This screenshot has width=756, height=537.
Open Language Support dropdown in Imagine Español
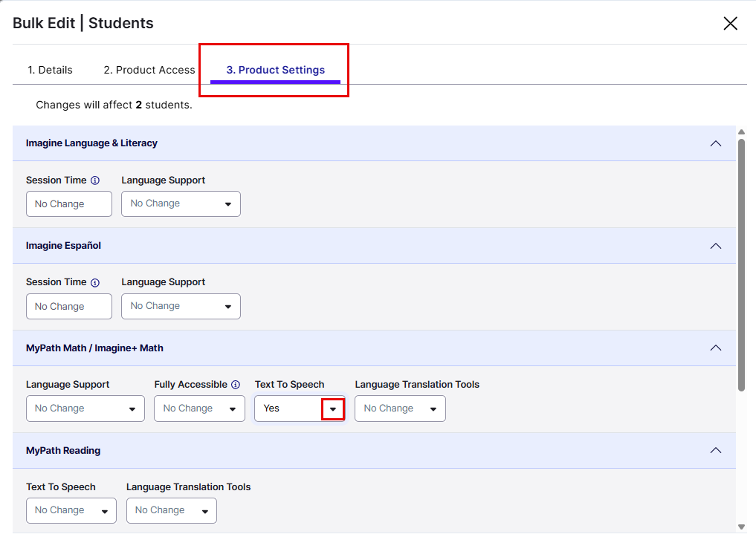tap(181, 307)
